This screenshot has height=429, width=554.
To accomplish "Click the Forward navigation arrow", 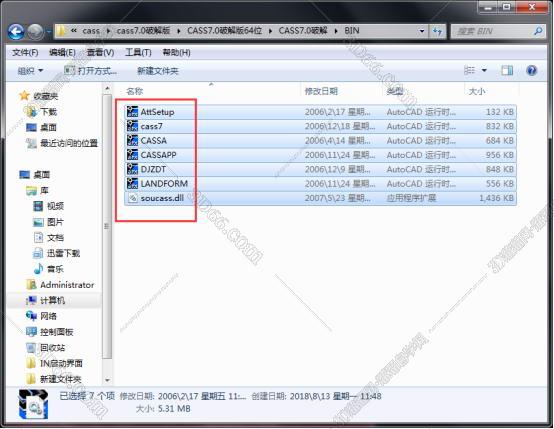I will tap(35, 32).
